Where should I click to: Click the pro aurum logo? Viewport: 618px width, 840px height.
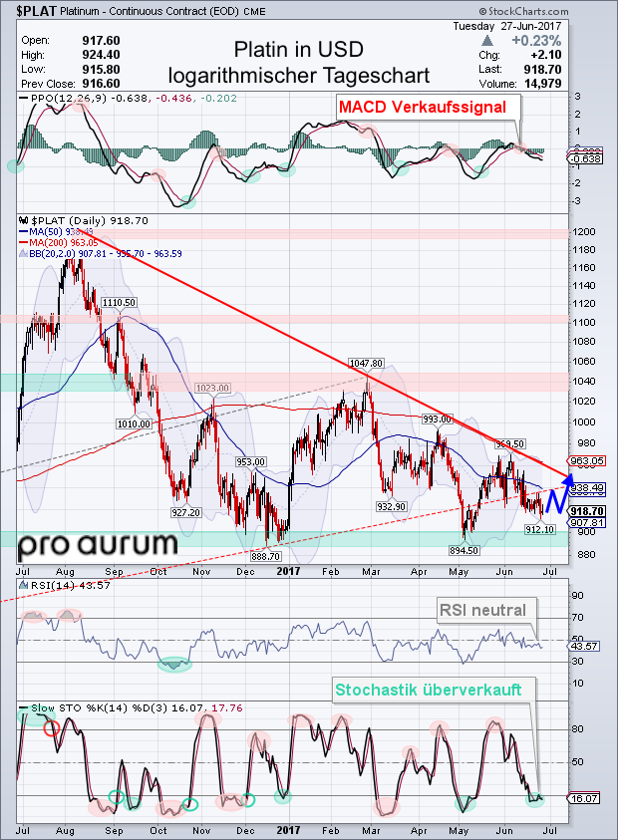[97, 544]
